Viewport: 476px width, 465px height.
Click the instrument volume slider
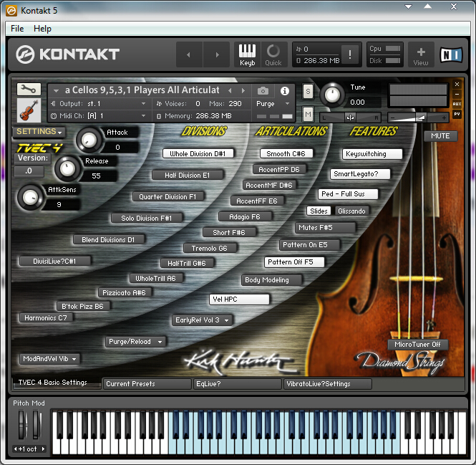point(418,118)
